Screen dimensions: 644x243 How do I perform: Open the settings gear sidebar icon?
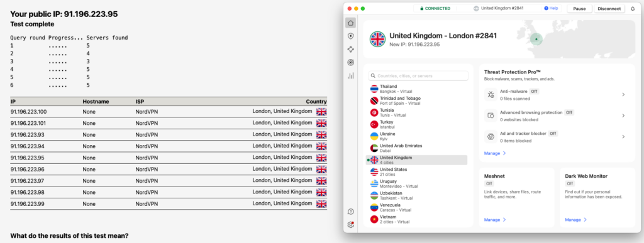(x=350, y=225)
